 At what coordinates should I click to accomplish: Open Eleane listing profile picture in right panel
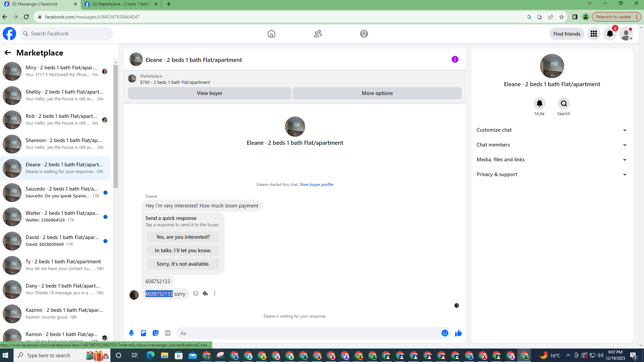(x=552, y=66)
